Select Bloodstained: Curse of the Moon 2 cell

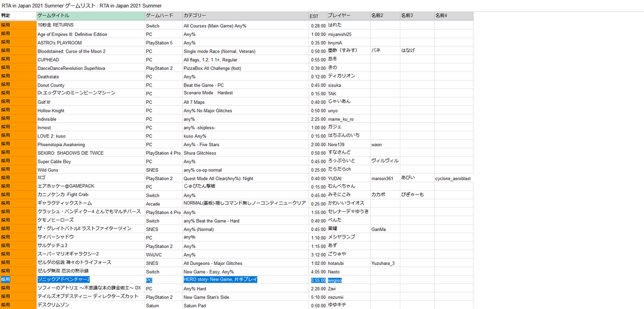pyautogui.click(x=90, y=51)
